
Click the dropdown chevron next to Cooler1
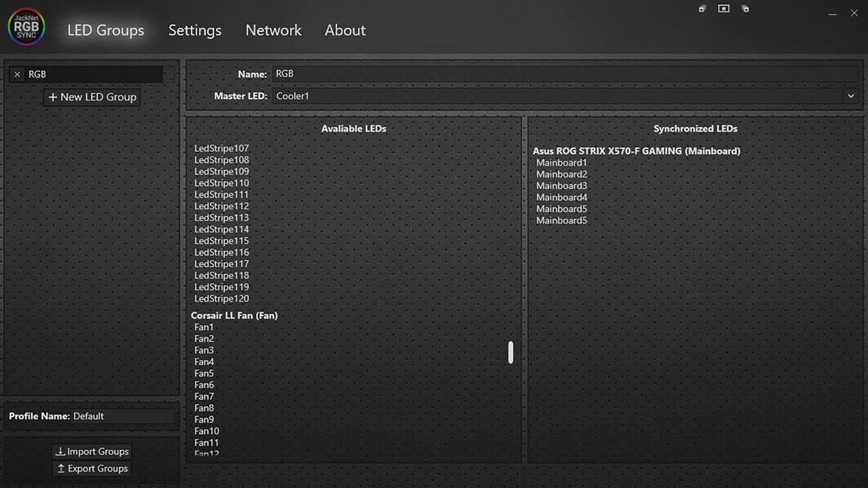(x=851, y=95)
